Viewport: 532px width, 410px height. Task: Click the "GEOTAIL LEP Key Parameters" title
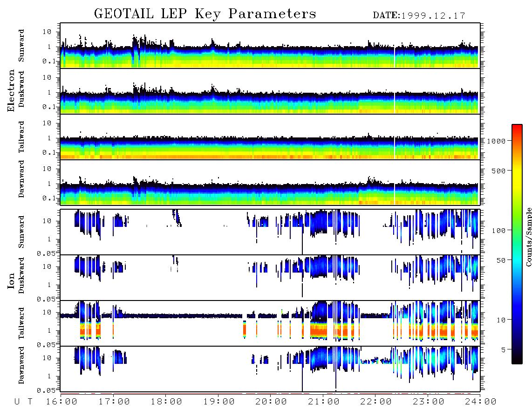[205, 14]
